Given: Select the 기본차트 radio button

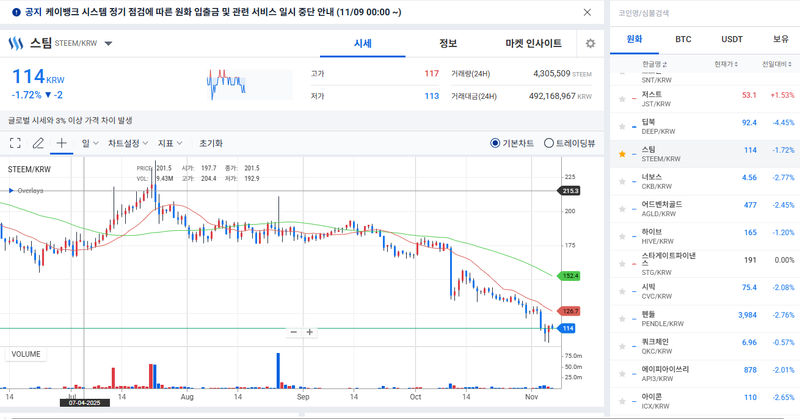Looking at the screenshot, I should (495, 143).
